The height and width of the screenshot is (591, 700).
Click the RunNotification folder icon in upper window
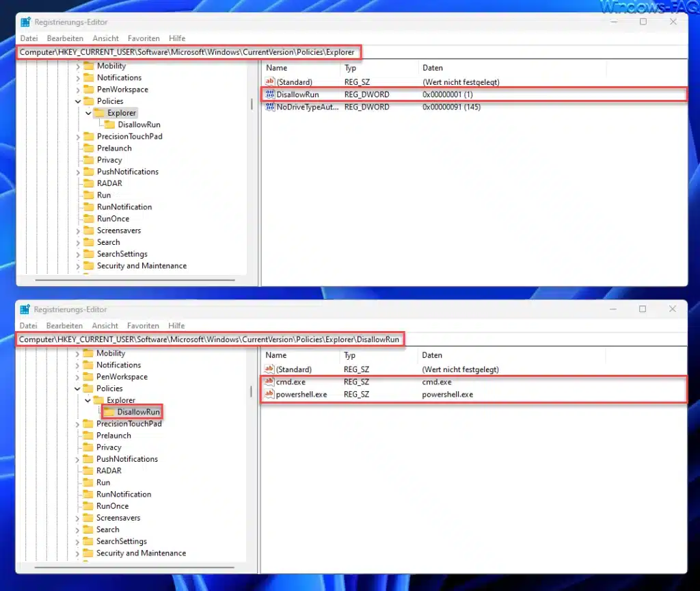[89, 207]
